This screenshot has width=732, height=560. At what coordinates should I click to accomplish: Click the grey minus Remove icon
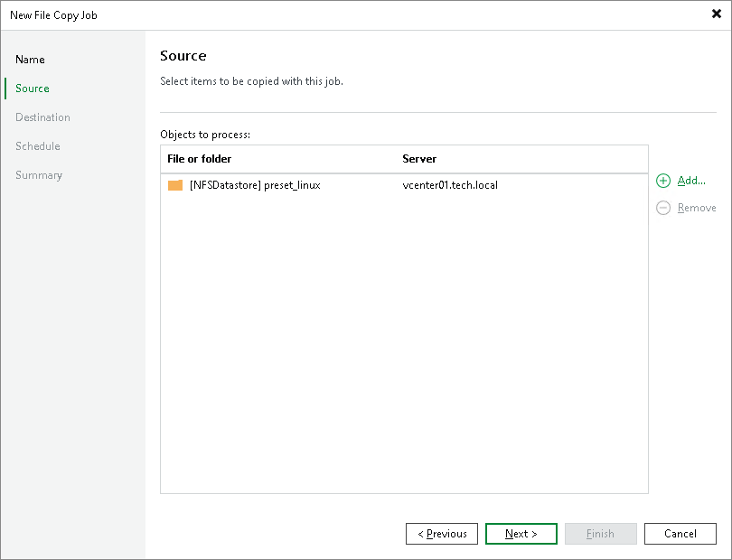pyautogui.click(x=663, y=208)
